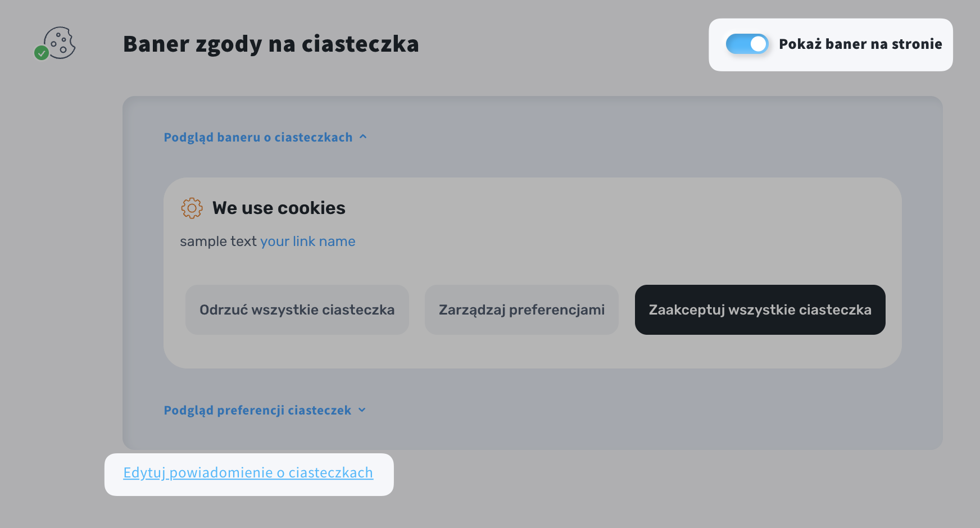Click the down chevron after "Podgląd preferencji ciasteczek"
The width and height of the screenshot is (980, 528).
click(x=362, y=410)
